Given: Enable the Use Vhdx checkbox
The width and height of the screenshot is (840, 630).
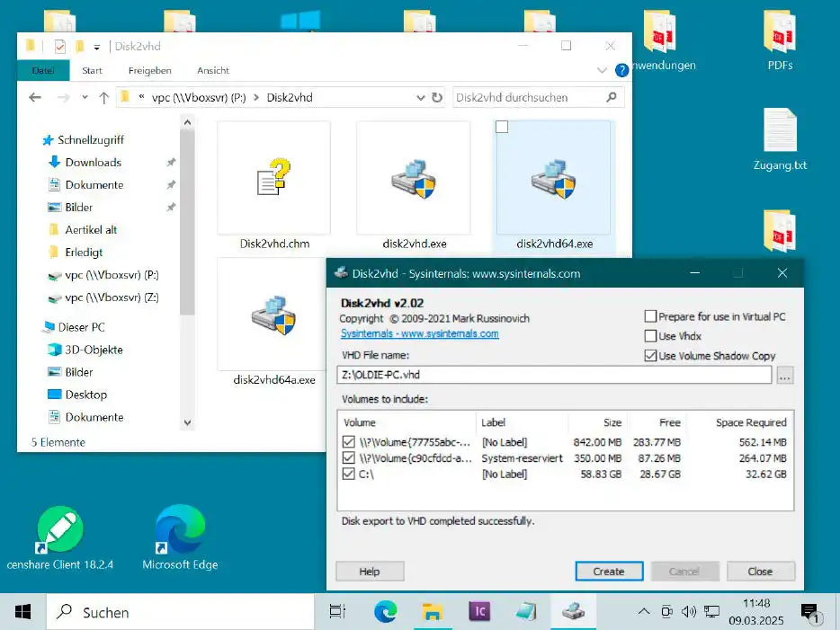Looking at the screenshot, I should (650, 336).
